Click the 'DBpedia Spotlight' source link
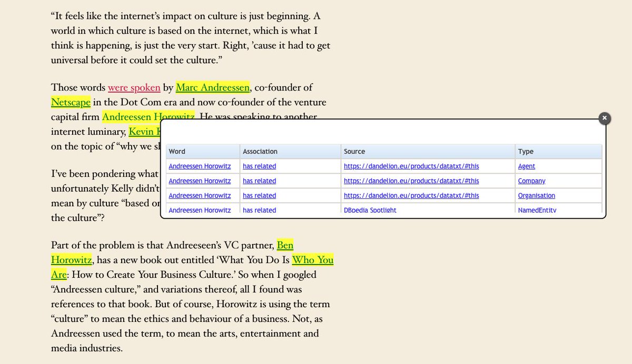 370,210
